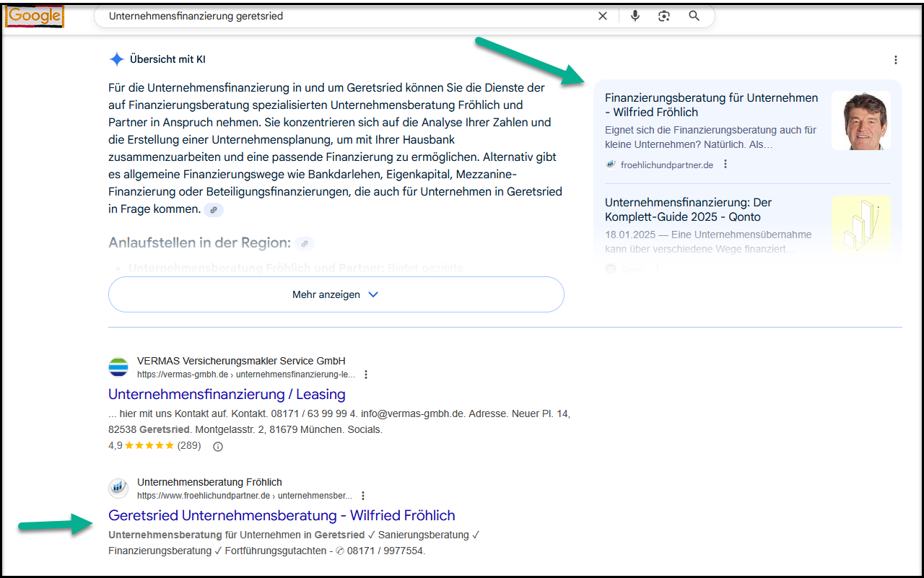The image size is (924, 578).
Task: Open Google Lens image search icon
Action: tap(664, 16)
